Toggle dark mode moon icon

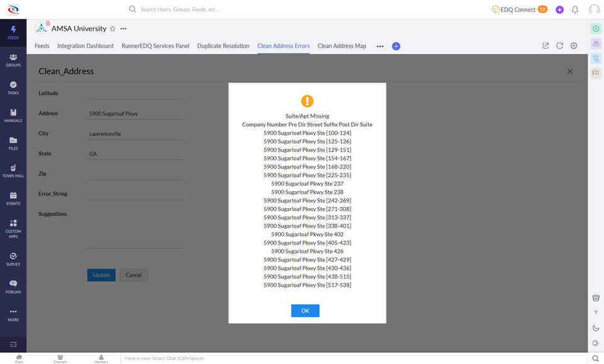point(596,328)
